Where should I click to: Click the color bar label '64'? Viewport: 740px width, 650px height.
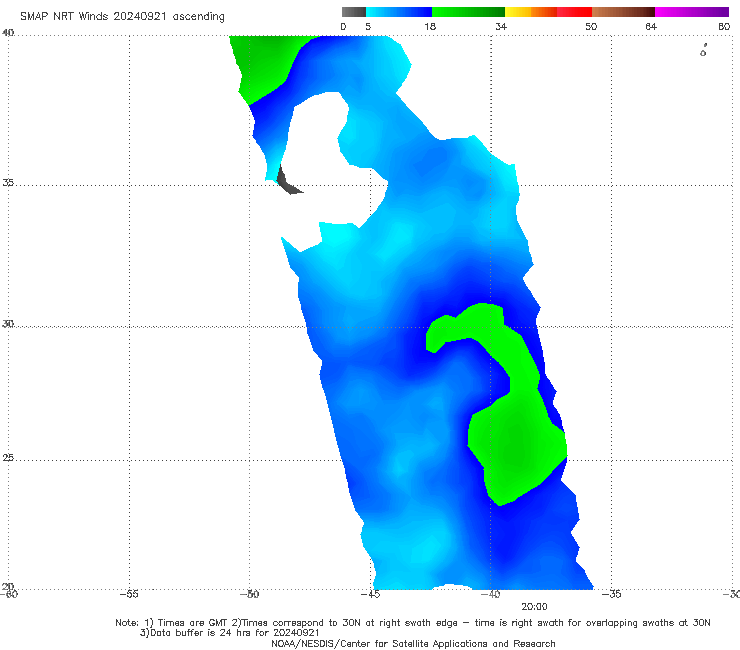(x=651, y=26)
